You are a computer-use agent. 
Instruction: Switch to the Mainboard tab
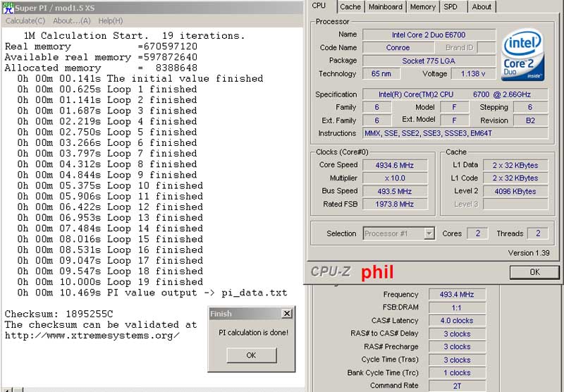[x=386, y=7]
